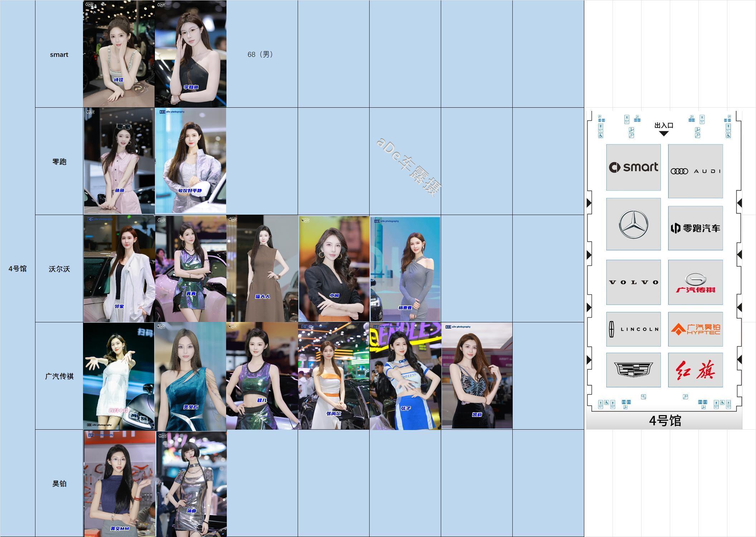
Task: Open the photo labeled 邻家
Action: click(x=119, y=269)
